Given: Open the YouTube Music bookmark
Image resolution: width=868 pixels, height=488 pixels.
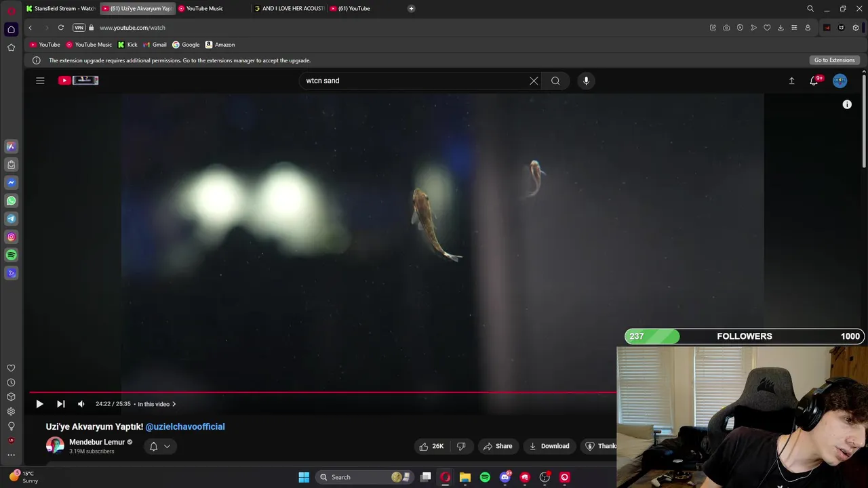Looking at the screenshot, I should [89, 45].
